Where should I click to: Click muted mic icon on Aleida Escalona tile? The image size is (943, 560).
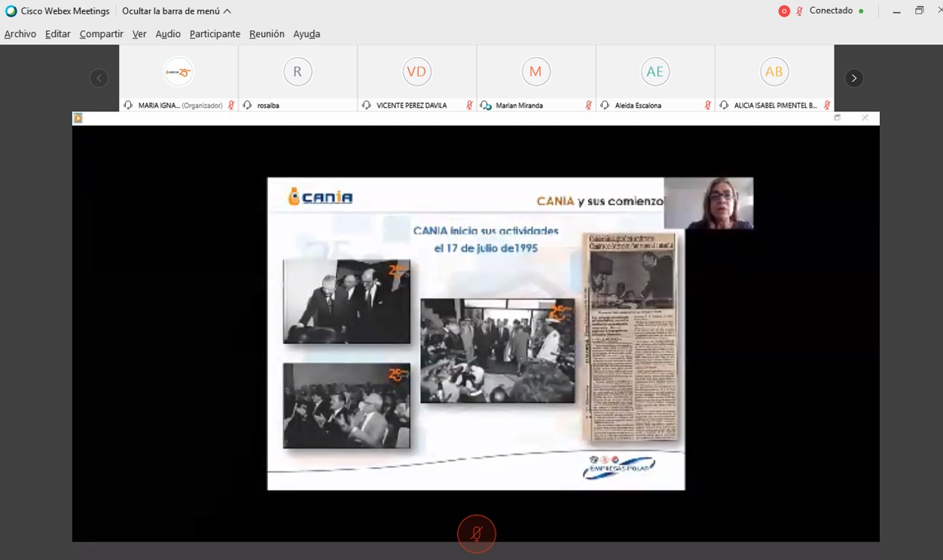coord(707,105)
